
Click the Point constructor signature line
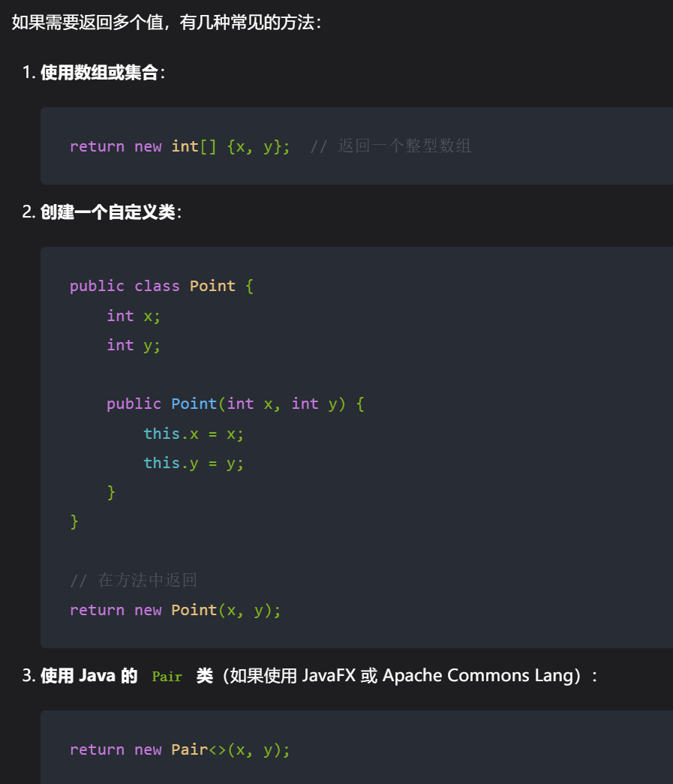[x=236, y=404]
